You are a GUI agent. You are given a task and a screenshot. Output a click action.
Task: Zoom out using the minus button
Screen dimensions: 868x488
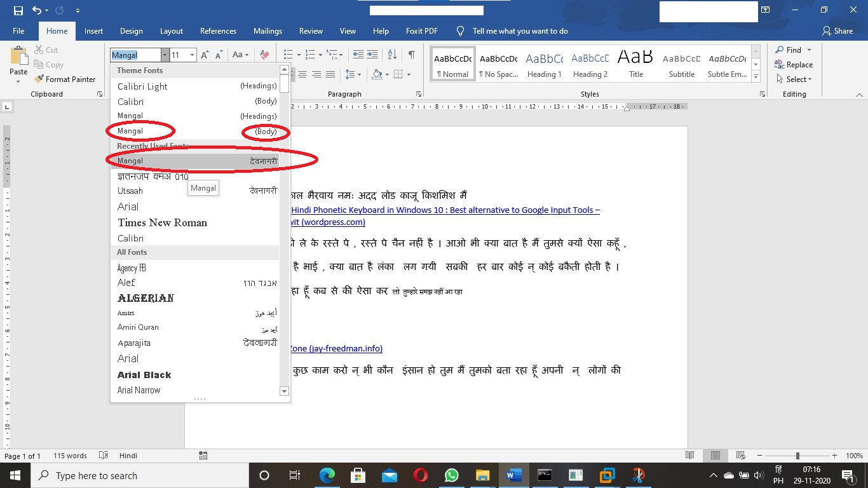click(x=759, y=456)
